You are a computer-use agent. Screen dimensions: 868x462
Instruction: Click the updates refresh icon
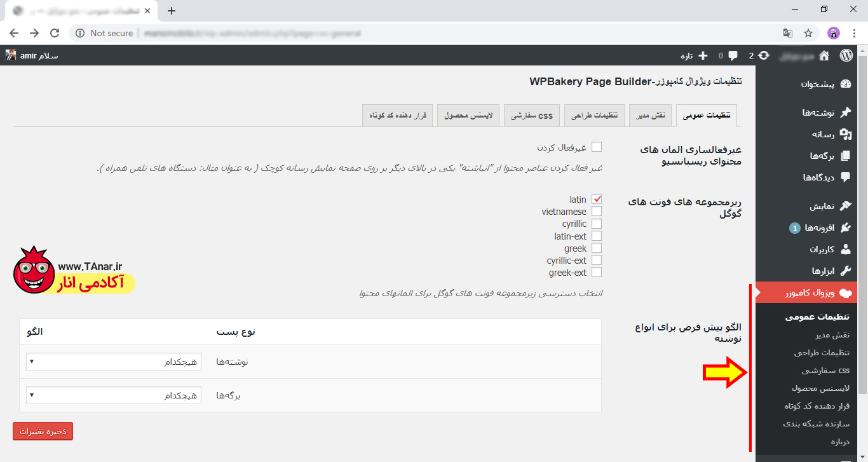[x=763, y=55]
